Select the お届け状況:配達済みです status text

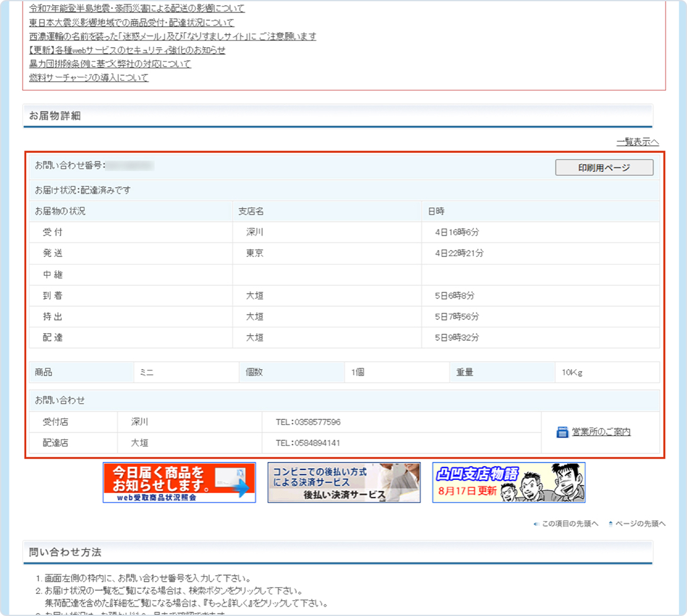pos(83,190)
